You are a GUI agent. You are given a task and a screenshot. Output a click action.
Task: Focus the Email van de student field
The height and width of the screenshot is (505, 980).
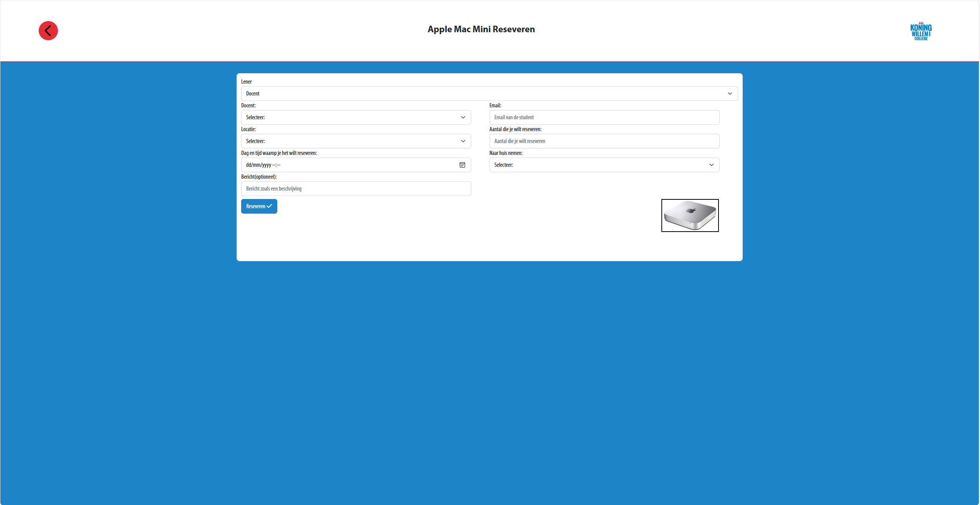(x=604, y=117)
